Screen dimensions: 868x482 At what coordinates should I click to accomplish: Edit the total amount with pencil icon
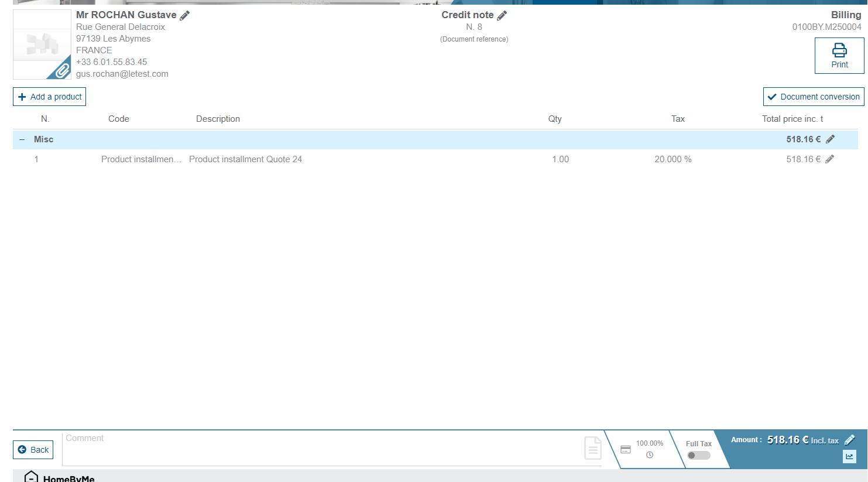pyautogui.click(x=850, y=440)
